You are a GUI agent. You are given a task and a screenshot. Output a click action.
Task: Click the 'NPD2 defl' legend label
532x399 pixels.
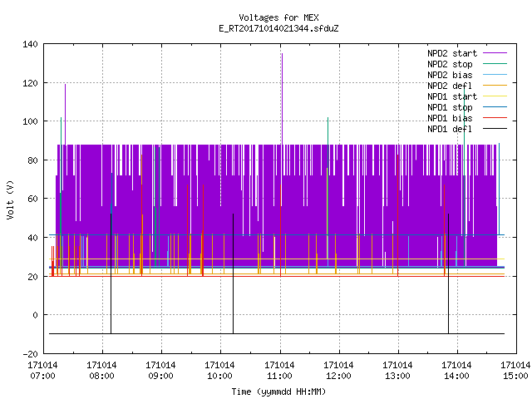tap(450, 86)
